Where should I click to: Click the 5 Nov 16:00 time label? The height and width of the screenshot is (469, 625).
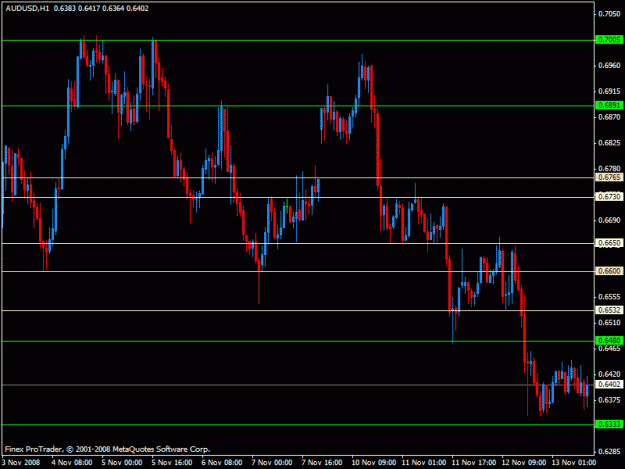[x=172, y=462]
